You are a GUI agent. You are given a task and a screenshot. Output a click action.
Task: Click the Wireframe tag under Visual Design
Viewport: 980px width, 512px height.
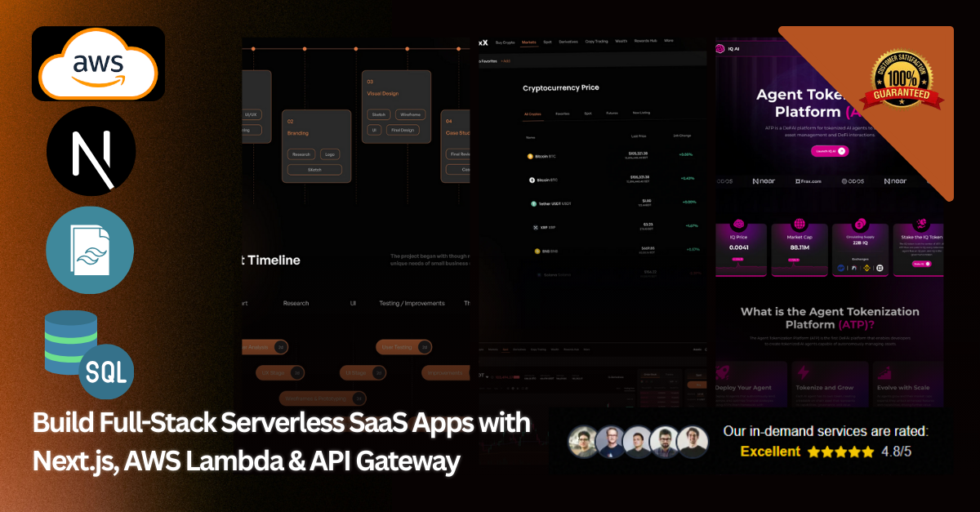click(410, 115)
